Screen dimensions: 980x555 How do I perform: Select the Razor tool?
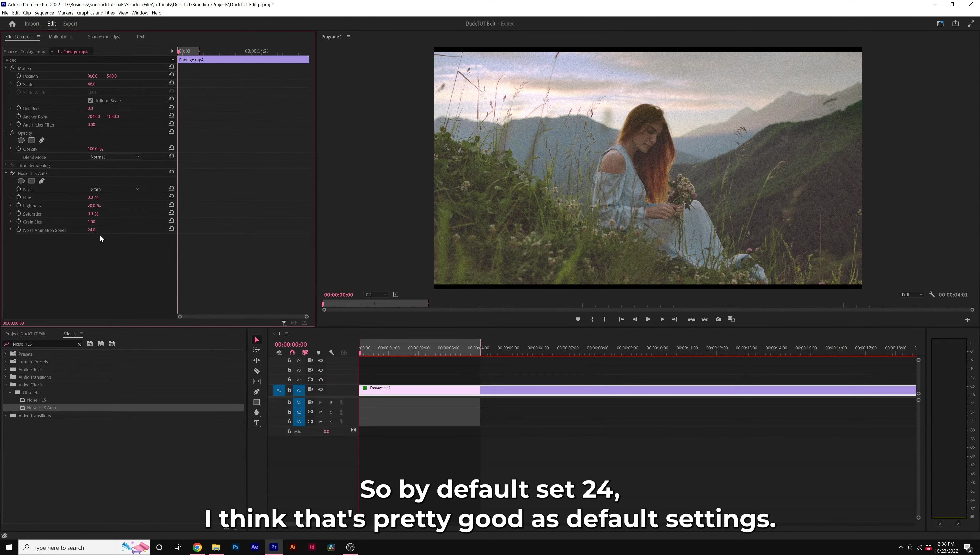tap(257, 371)
